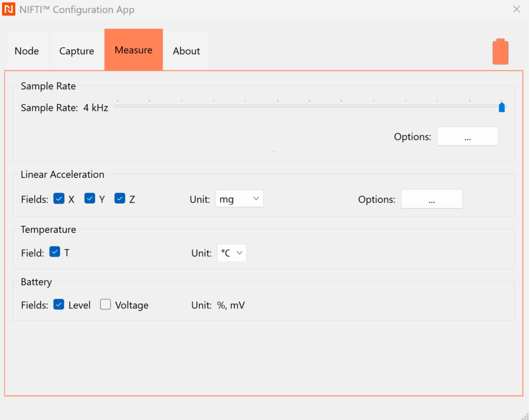Expand the mg acceleration unit dropdown
This screenshot has width=529, height=420.
(x=239, y=199)
